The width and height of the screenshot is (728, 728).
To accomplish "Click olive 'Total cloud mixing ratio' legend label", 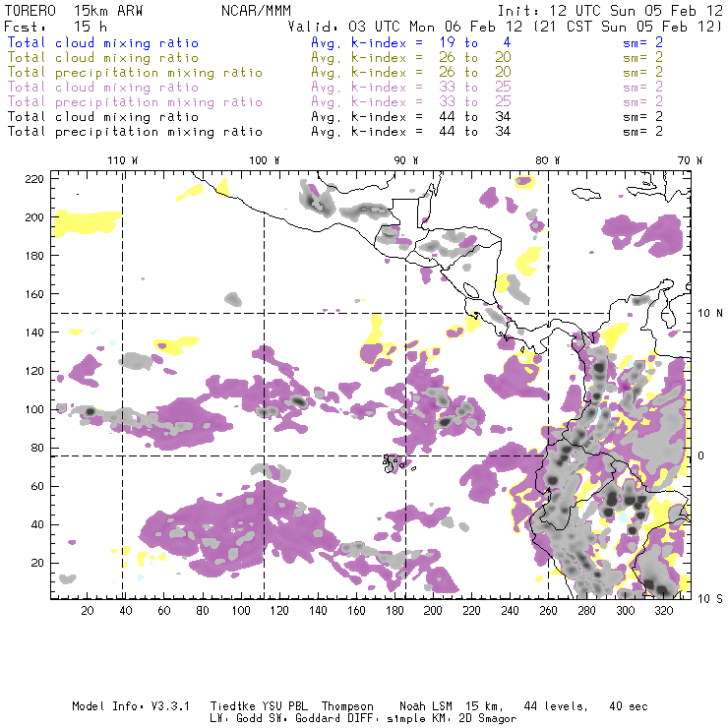I will pyautogui.click(x=103, y=58).
